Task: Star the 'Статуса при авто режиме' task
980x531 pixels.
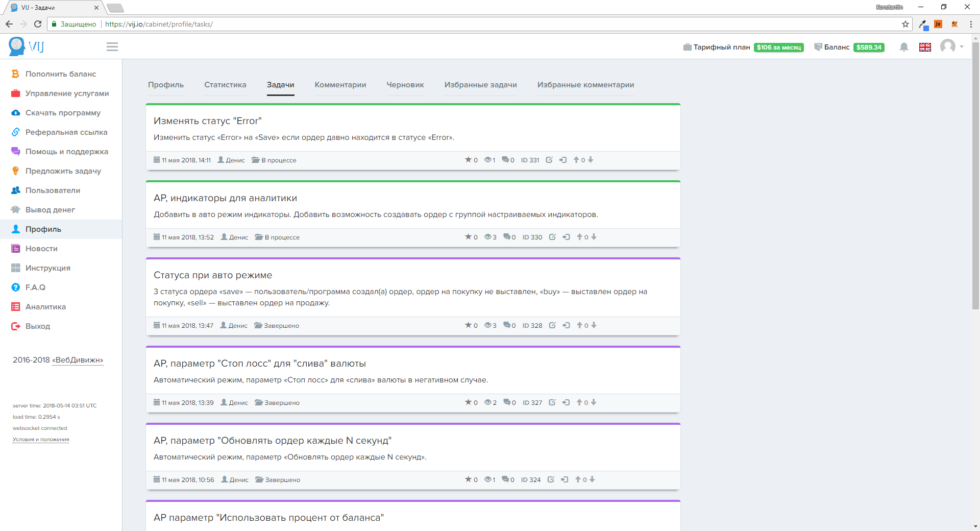Action: [x=468, y=325]
